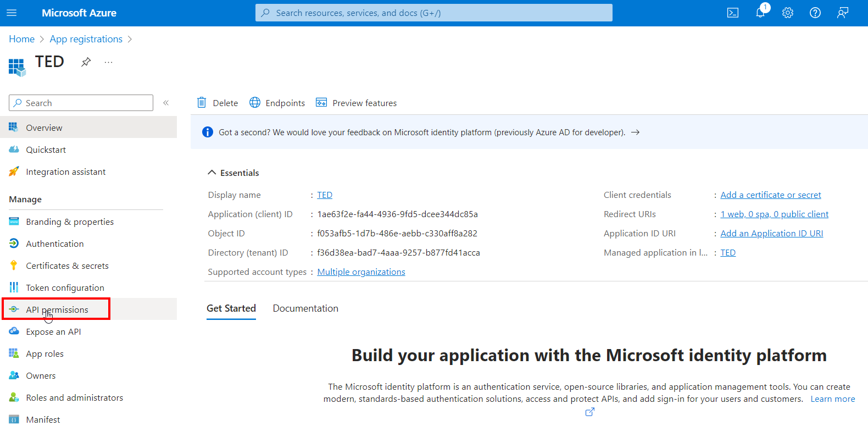Go to Home breadcrumb
This screenshot has width=868, height=437.
(21, 39)
